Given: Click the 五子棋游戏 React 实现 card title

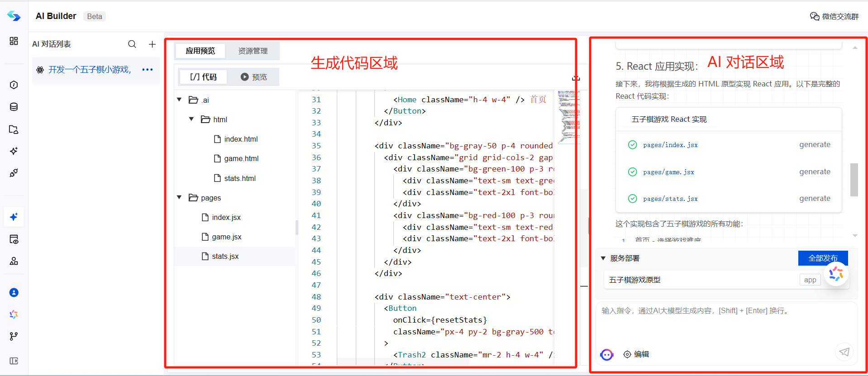Looking at the screenshot, I should [669, 119].
